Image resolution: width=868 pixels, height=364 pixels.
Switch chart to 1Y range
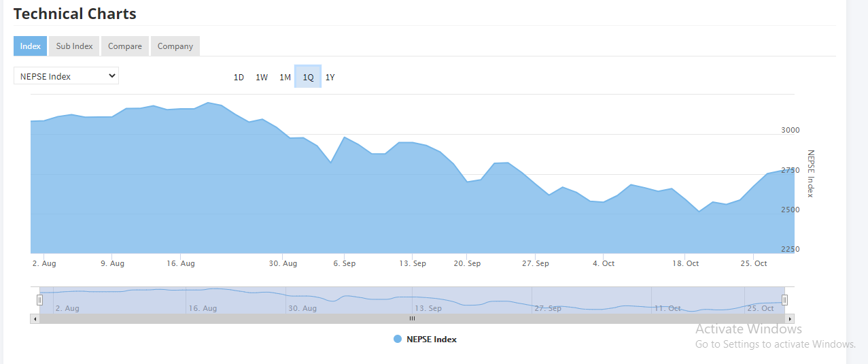[330, 78]
